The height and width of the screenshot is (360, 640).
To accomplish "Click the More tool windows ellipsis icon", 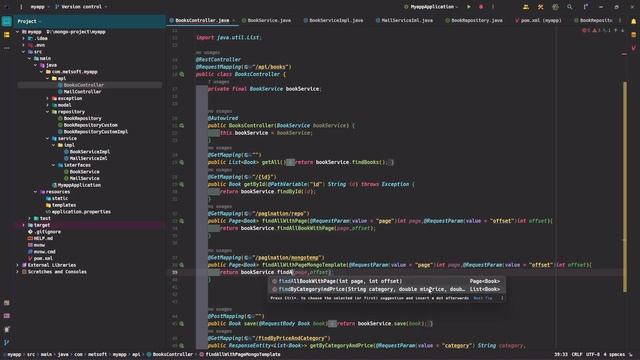I will 7,48.
